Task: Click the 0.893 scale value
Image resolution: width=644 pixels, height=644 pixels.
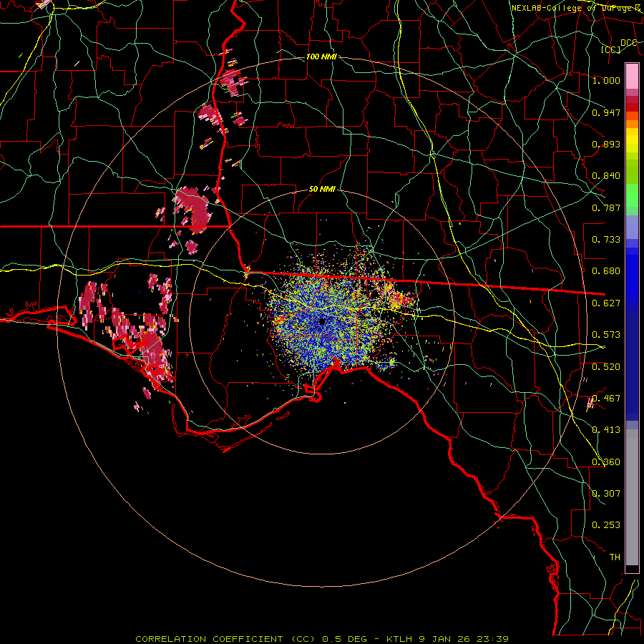Action: coord(606,144)
